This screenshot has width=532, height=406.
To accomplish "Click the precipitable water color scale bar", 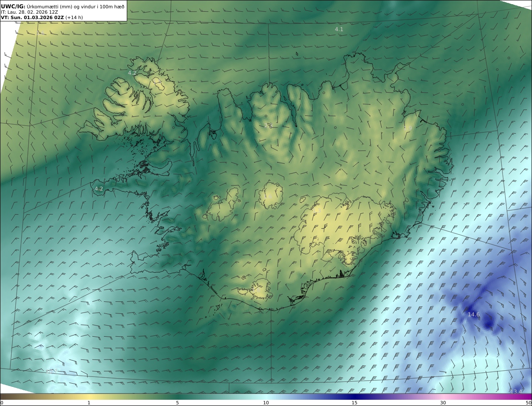I will [x=266, y=396].
